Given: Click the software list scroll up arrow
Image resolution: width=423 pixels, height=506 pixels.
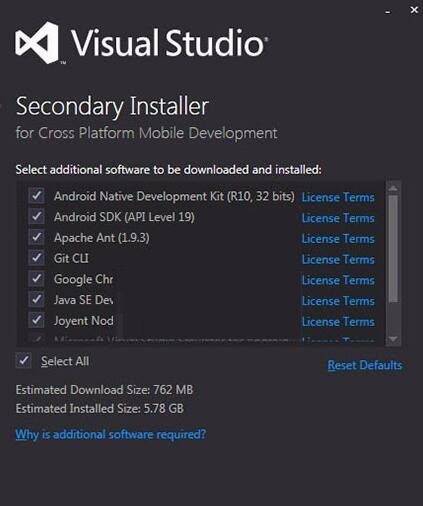Looking at the screenshot, I should click(393, 188).
